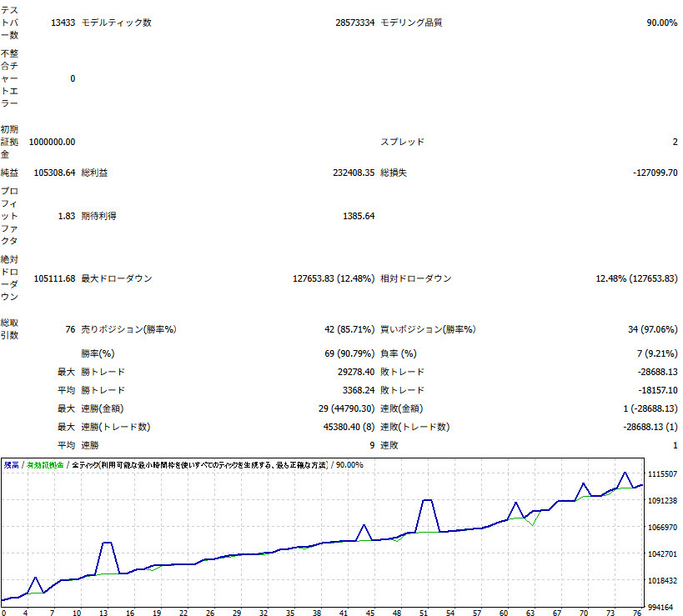Click the blue balance peak at trade 13
The width and height of the screenshot is (683, 616).
[x=107, y=543]
